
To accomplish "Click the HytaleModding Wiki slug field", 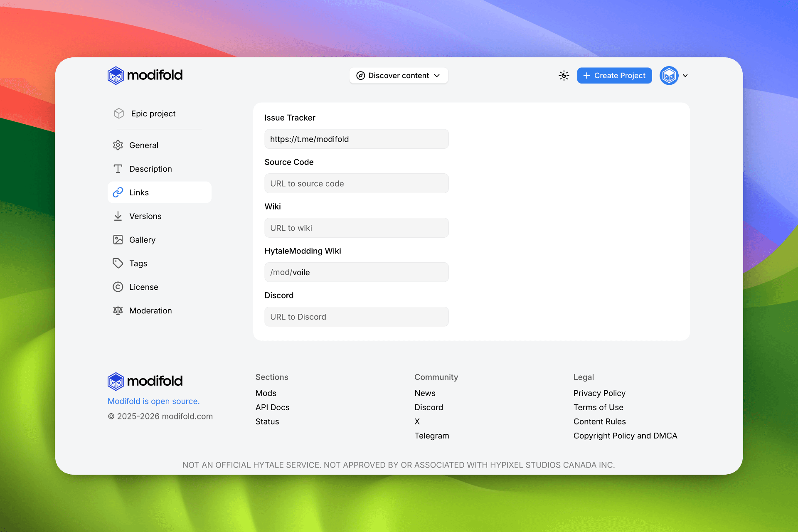I will 356,272.
